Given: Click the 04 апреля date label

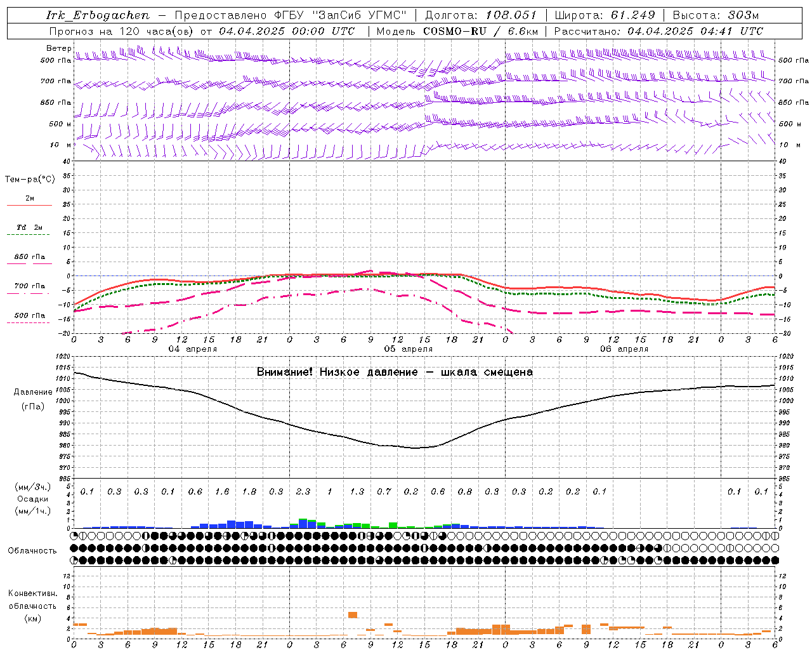Looking at the screenshot, I should pos(192,349).
